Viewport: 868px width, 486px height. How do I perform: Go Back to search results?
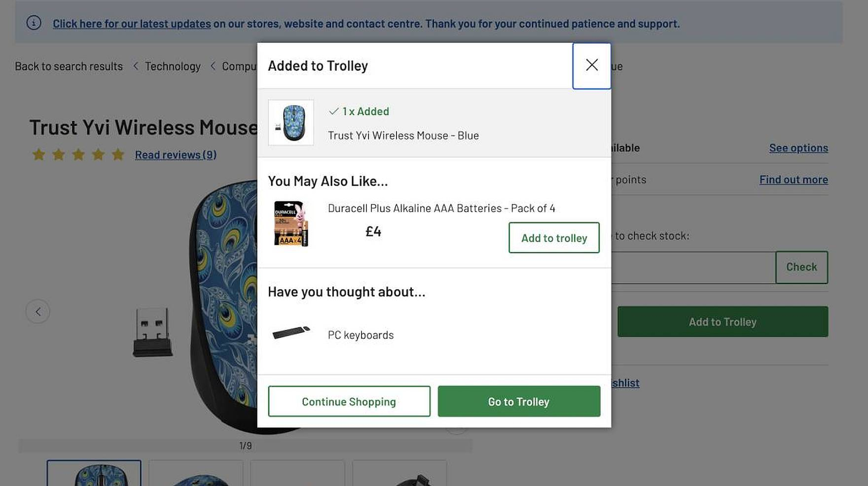pyautogui.click(x=69, y=66)
